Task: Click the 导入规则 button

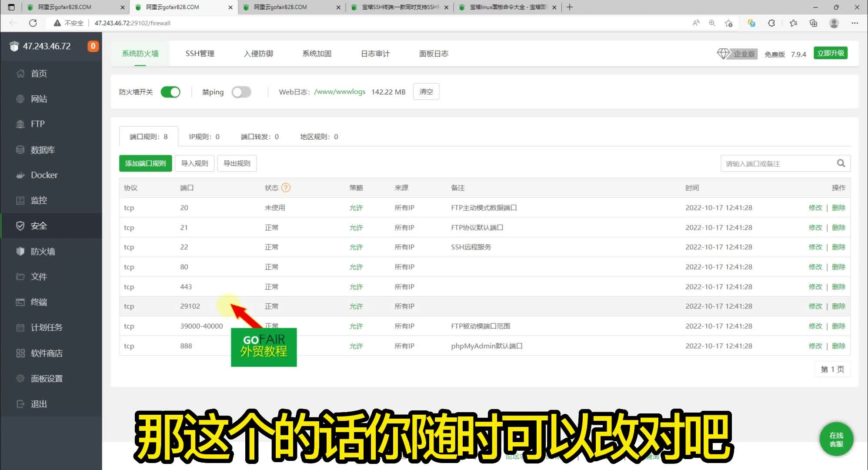Action: pos(195,163)
